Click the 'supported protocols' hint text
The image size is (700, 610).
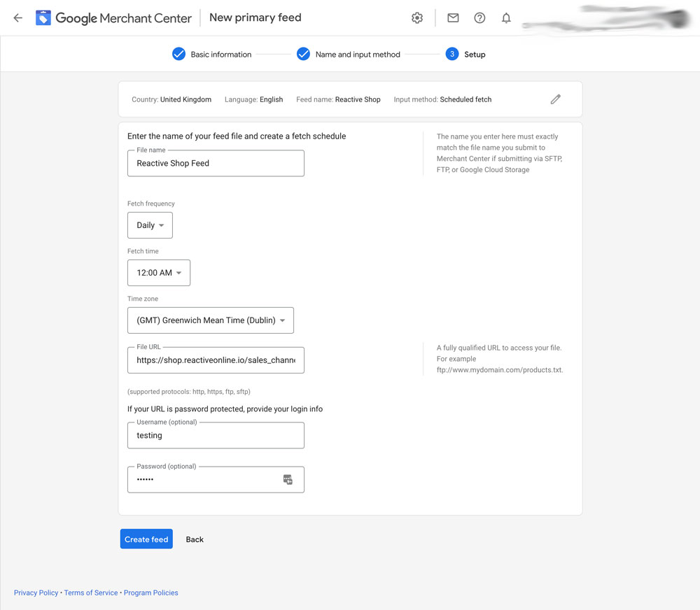pos(189,392)
